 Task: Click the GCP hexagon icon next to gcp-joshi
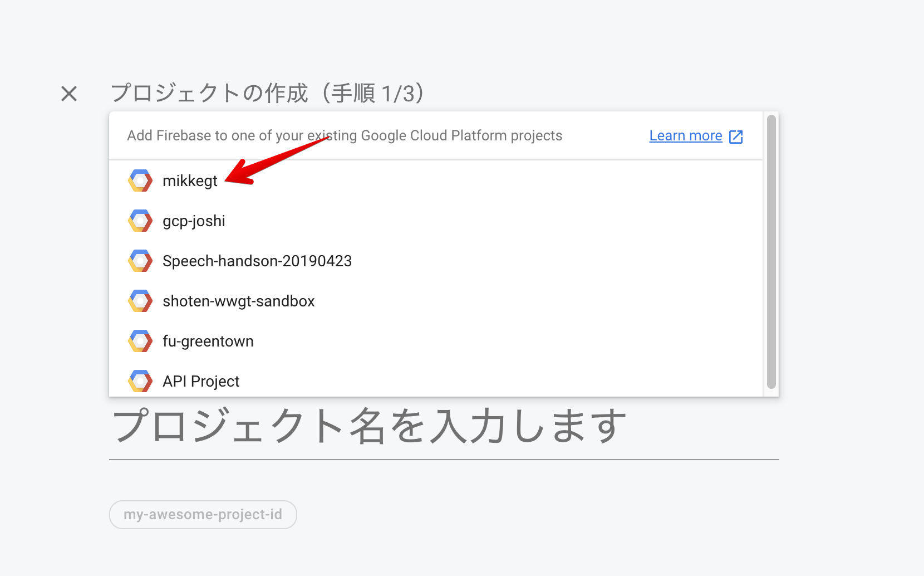(140, 221)
